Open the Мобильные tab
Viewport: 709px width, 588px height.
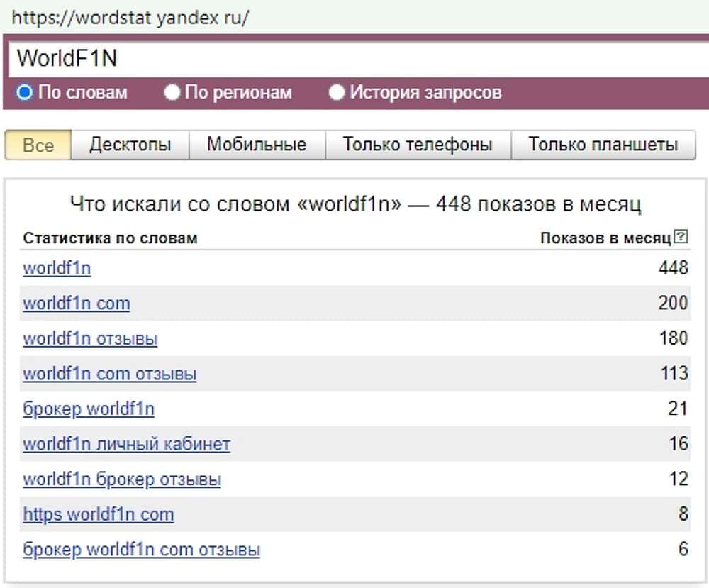(x=257, y=145)
